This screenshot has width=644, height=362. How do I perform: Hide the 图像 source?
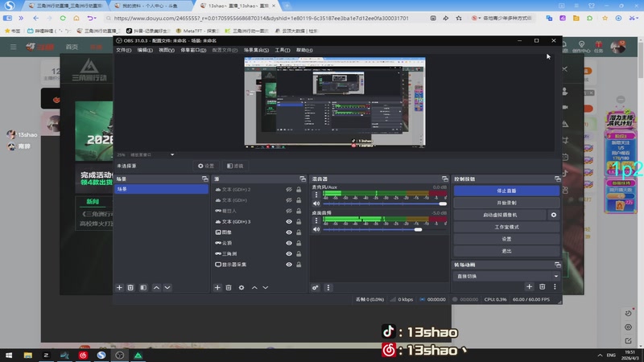[289, 232]
